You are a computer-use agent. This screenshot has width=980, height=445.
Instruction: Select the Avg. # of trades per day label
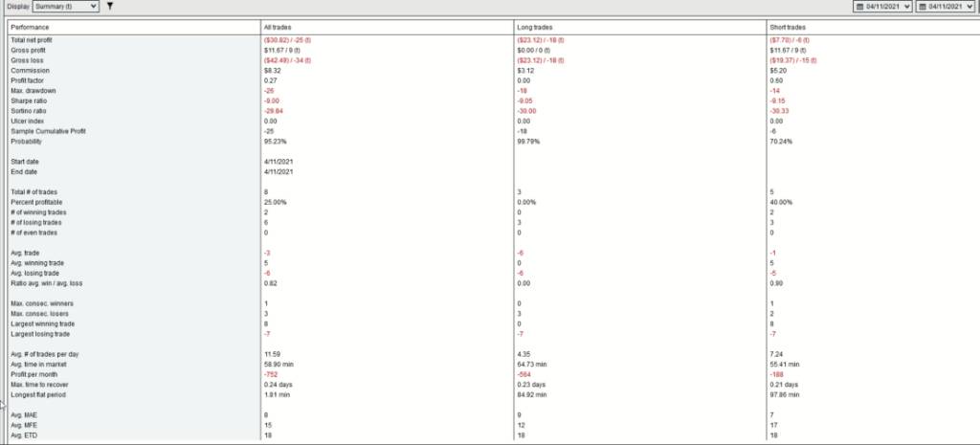click(45, 354)
